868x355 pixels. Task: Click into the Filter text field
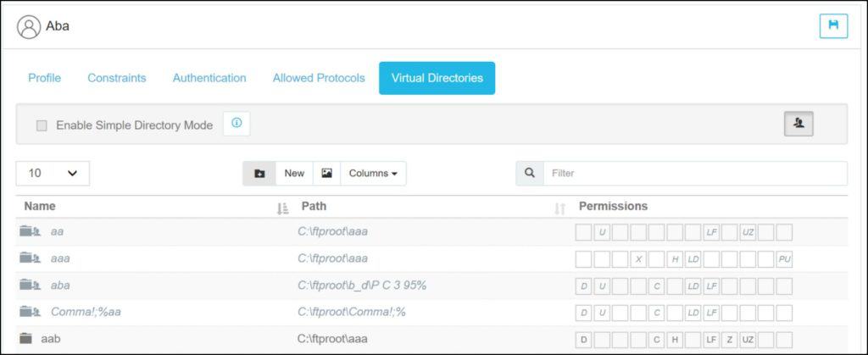(x=695, y=174)
